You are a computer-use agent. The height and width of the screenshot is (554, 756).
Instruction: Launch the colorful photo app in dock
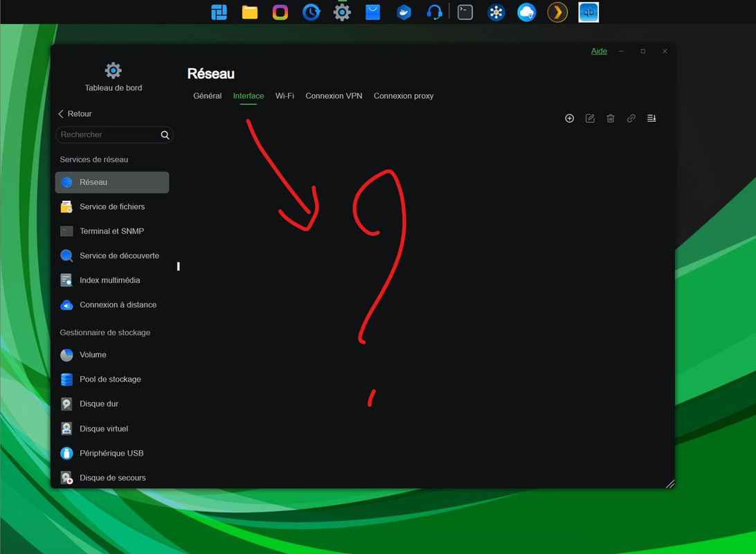(280, 12)
